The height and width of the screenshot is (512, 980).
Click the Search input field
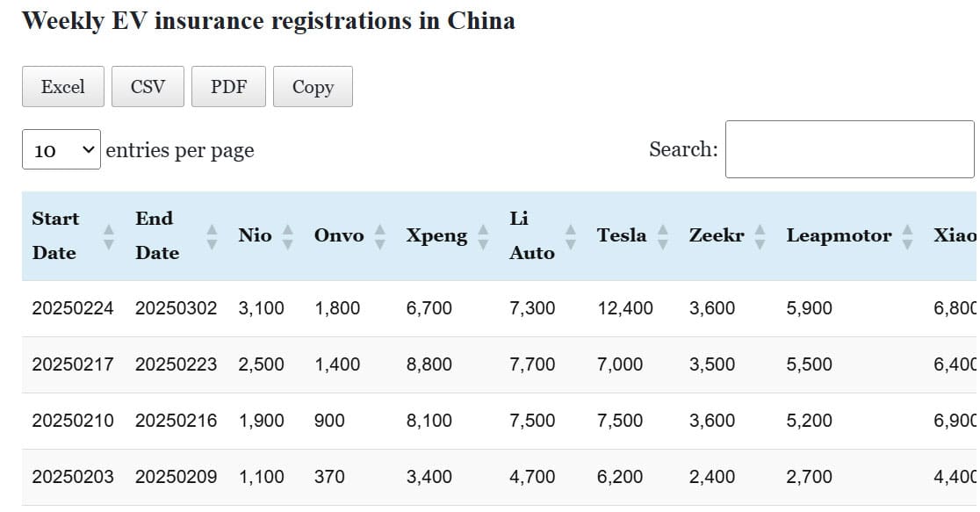[849, 149]
